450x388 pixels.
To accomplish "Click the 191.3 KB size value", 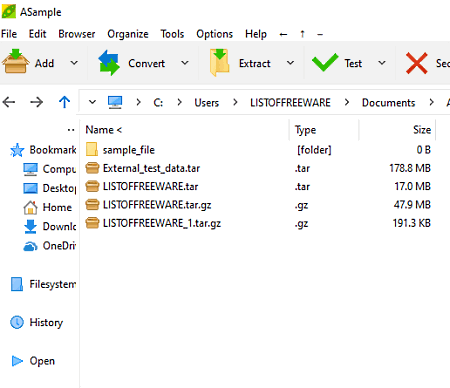I will click(412, 223).
